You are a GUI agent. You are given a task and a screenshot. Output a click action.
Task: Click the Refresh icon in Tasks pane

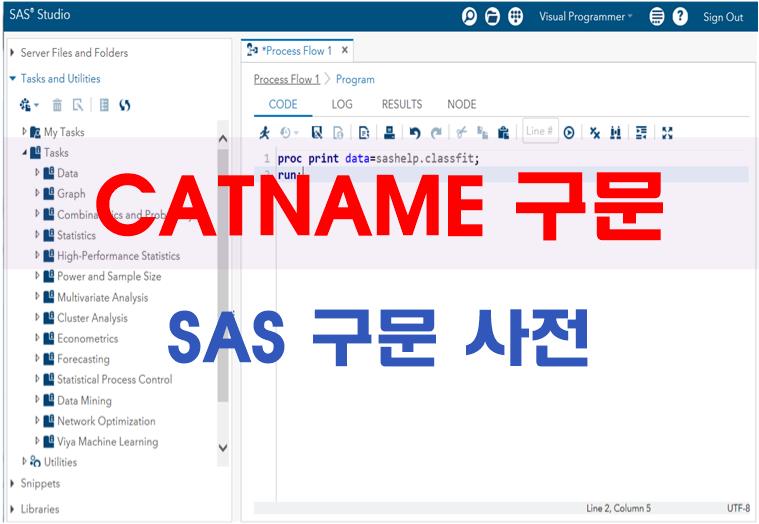[124, 105]
